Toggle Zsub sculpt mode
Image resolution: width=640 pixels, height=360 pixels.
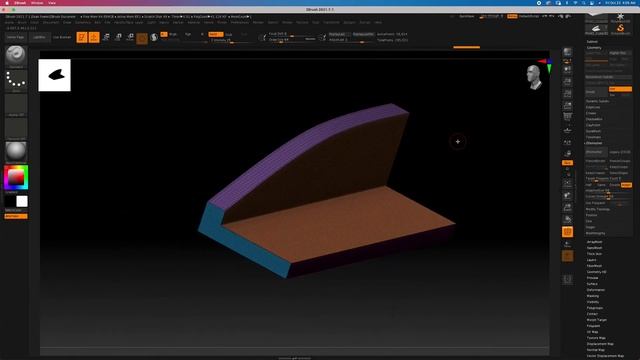click(x=229, y=34)
